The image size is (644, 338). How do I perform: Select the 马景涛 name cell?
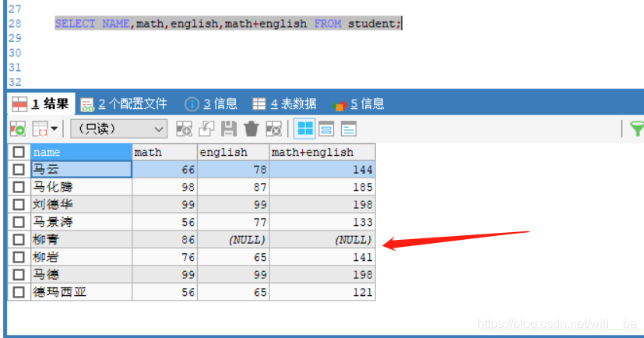coord(81,222)
